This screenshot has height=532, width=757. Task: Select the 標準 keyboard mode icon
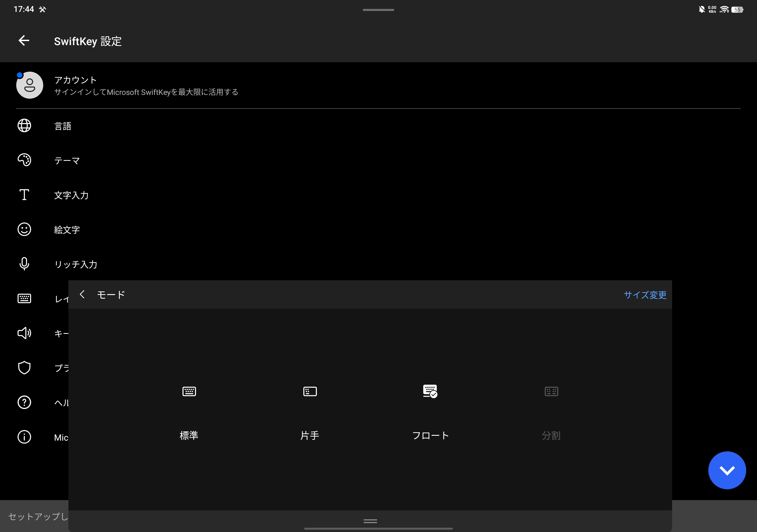(x=189, y=391)
